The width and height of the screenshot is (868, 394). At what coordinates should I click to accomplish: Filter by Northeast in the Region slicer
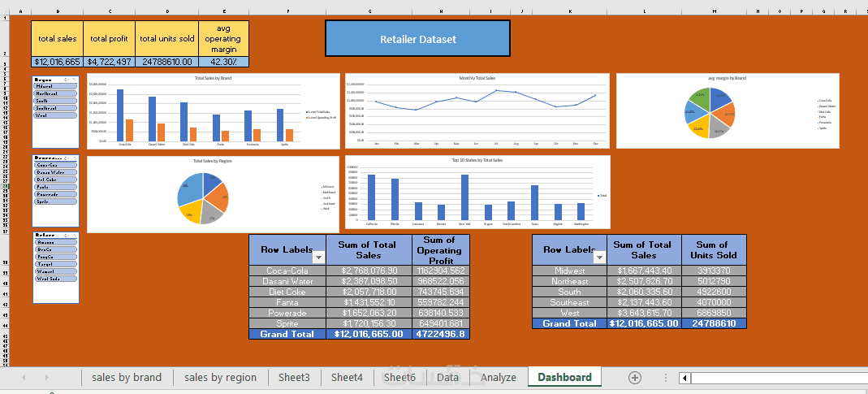tap(54, 93)
